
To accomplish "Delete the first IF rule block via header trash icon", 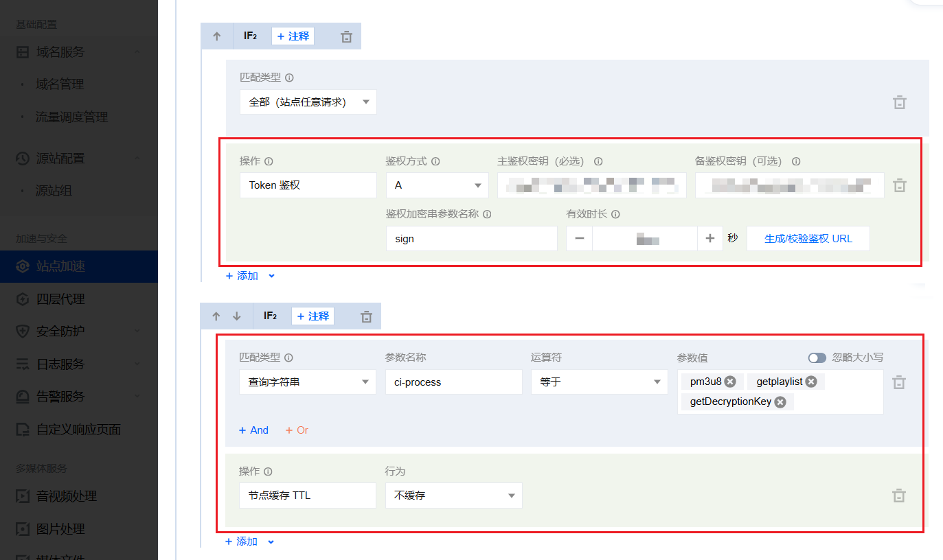I will [347, 37].
